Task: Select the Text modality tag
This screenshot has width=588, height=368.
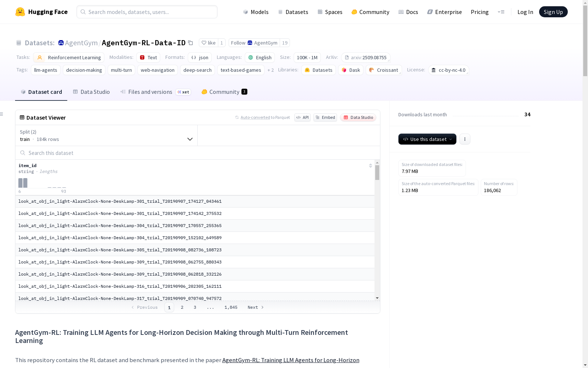Action: click(x=148, y=57)
